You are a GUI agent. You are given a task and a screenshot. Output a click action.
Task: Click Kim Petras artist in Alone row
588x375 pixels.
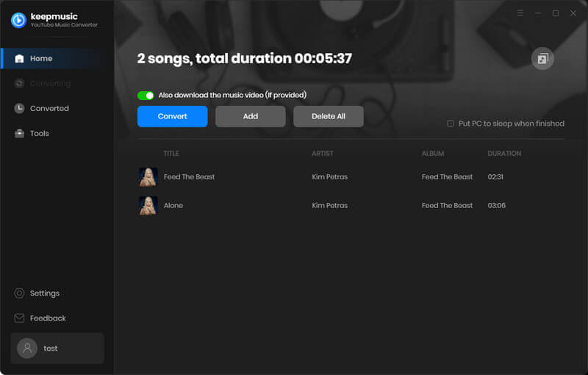pyautogui.click(x=329, y=205)
